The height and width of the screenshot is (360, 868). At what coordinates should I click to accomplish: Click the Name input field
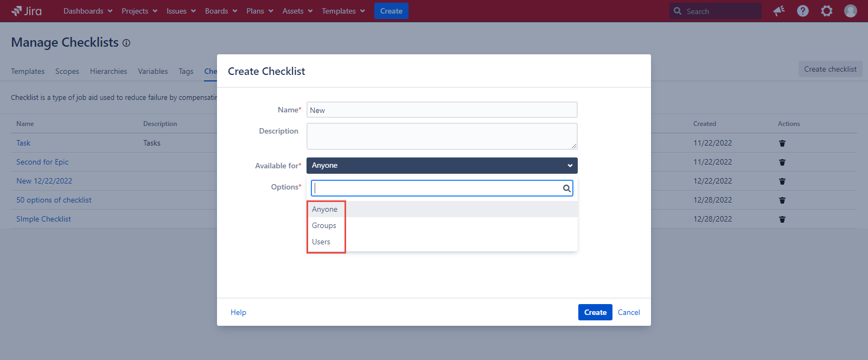click(x=442, y=110)
